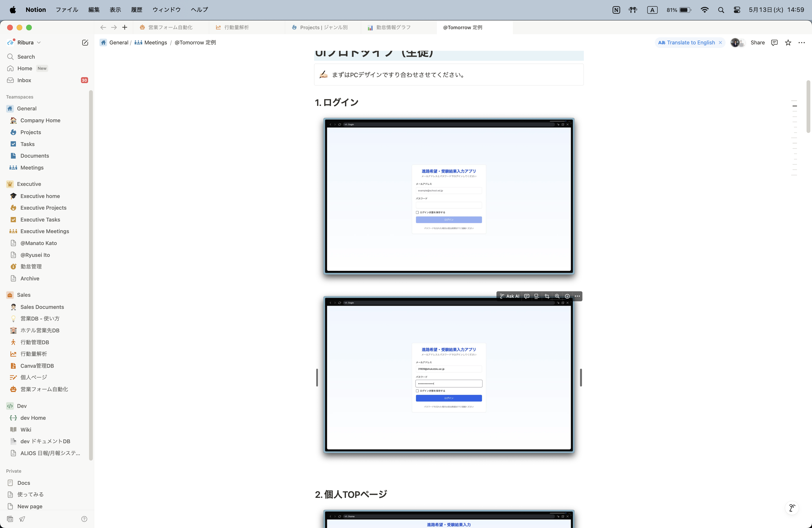Open image zoom magnifier icon
Viewport: 812px width, 528px height.
pos(557,296)
